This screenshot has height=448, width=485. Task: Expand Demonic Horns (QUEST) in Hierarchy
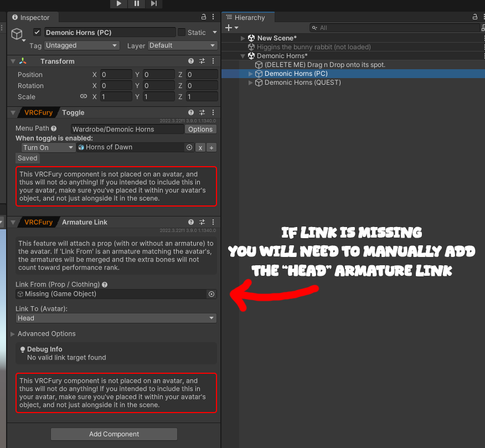coord(251,83)
